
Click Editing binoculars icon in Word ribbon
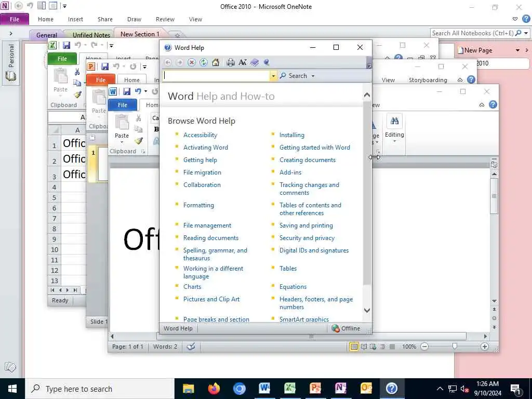(x=394, y=121)
